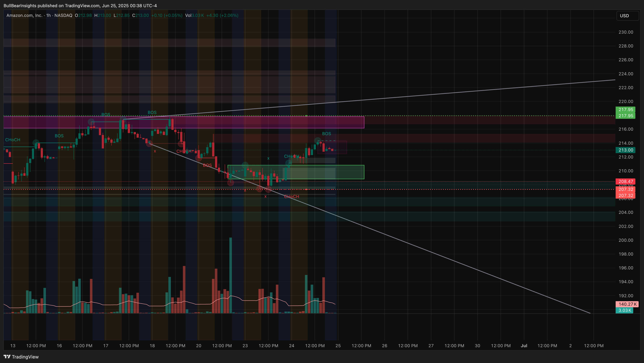This screenshot has height=363, width=644.
Task: Click date 27 on the time axis
Action: [x=431, y=346]
